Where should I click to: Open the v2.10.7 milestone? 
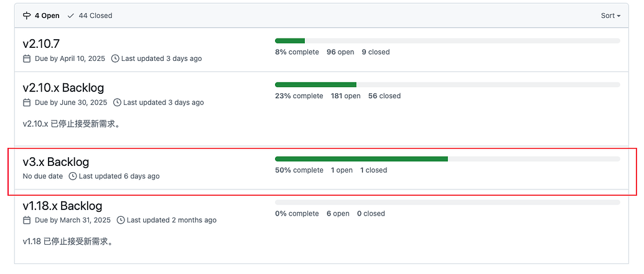pos(41,43)
